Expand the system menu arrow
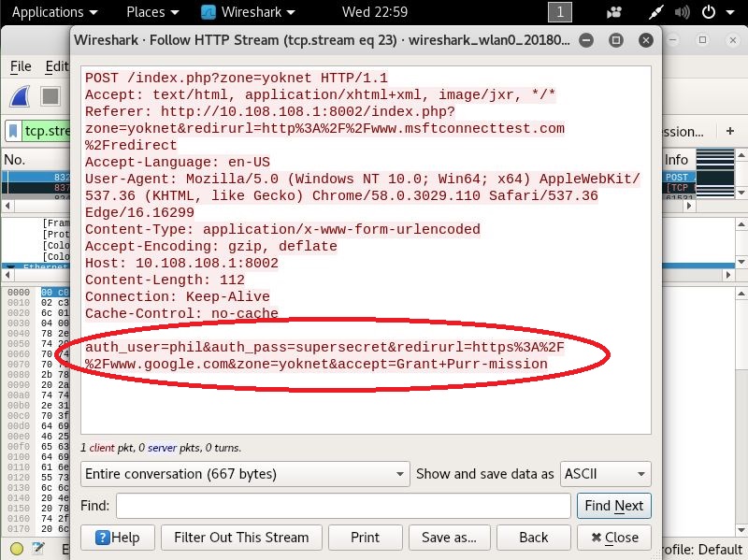The image size is (748, 560). pos(730,12)
